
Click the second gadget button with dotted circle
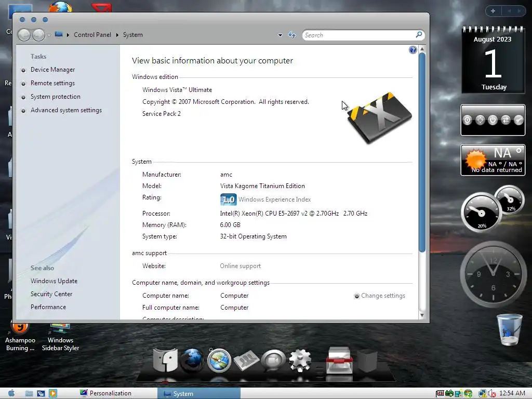click(x=480, y=120)
